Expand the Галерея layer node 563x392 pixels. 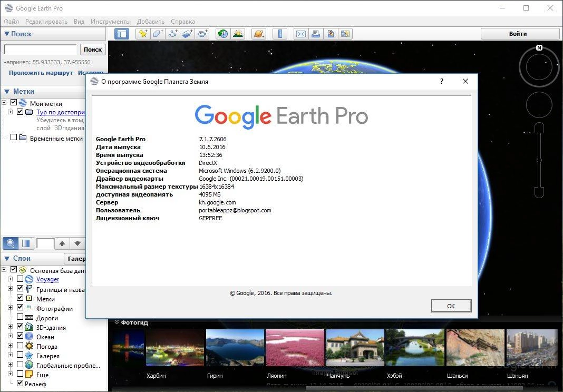[10, 356]
